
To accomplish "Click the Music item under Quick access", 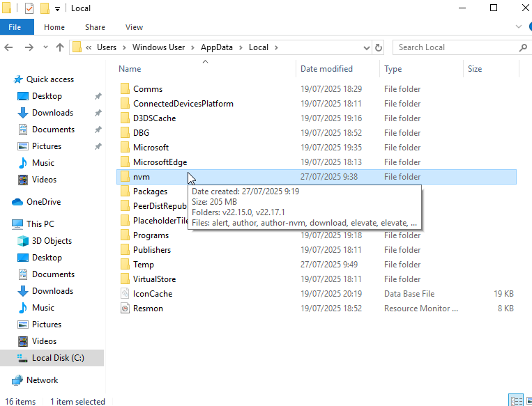I will point(43,163).
